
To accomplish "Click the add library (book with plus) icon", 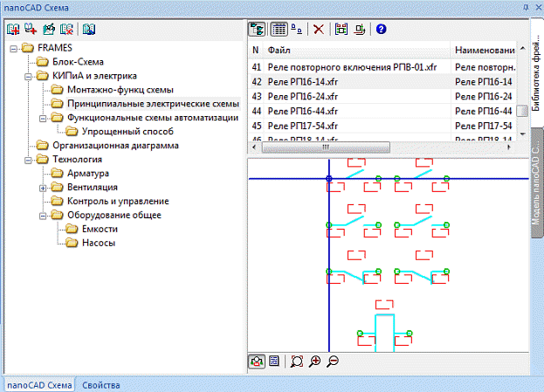I will click(13, 29).
